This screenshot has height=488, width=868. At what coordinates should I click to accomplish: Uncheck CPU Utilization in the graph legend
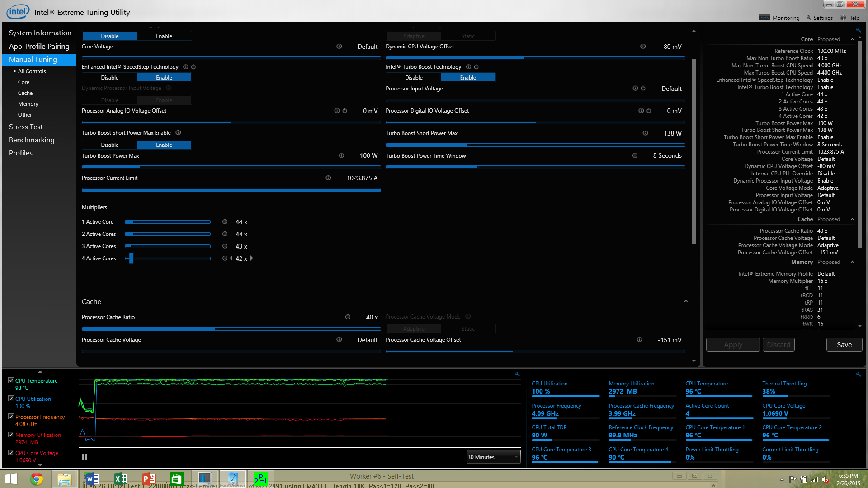point(11,399)
